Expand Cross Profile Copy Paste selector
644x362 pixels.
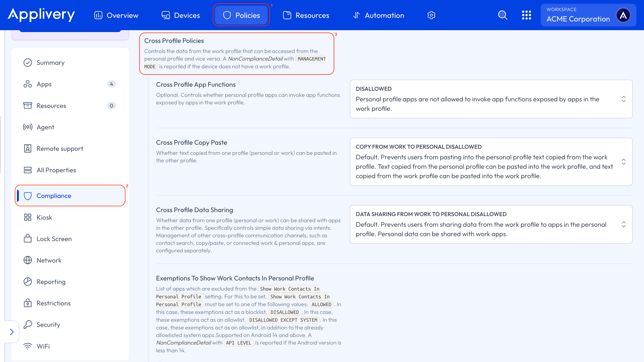491,161
